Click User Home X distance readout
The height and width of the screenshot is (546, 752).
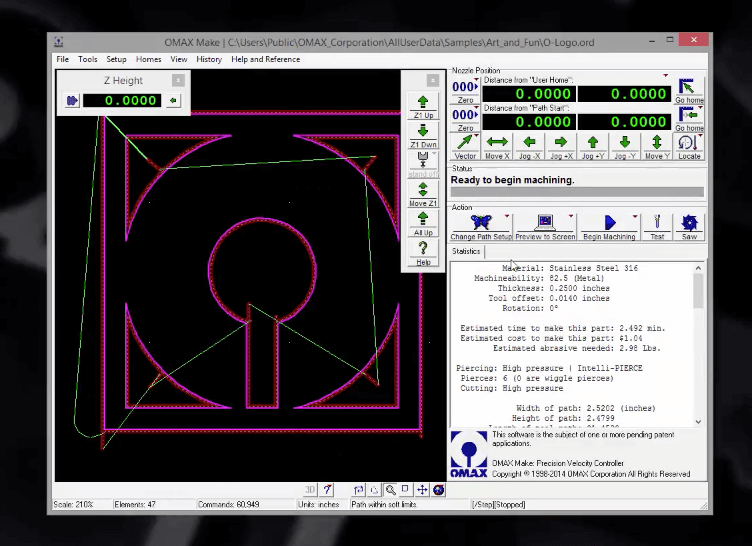pyautogui.click(x=529, y=94)
